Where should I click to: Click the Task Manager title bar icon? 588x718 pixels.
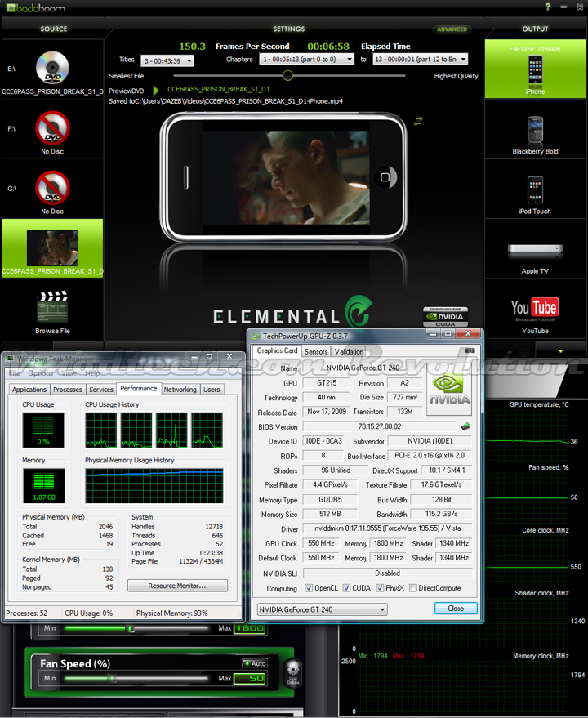pyautogui.click(x=10, y=359)
